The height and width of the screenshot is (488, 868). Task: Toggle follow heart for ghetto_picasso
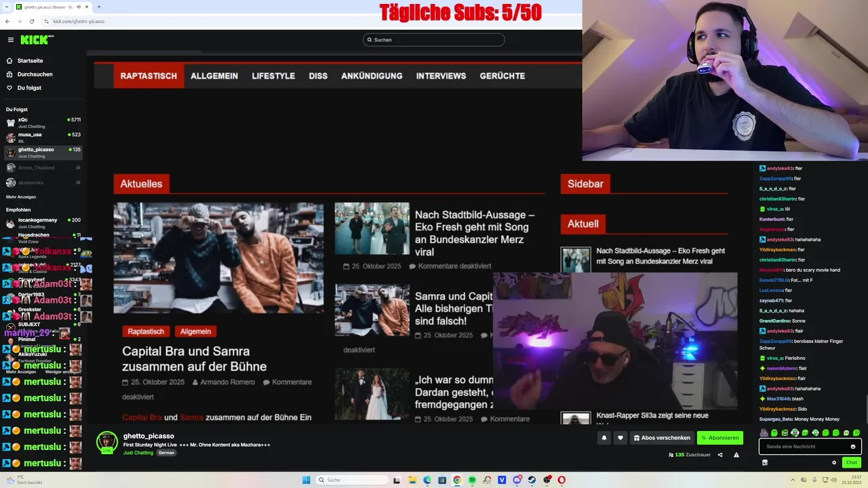[x=620, y=438]
